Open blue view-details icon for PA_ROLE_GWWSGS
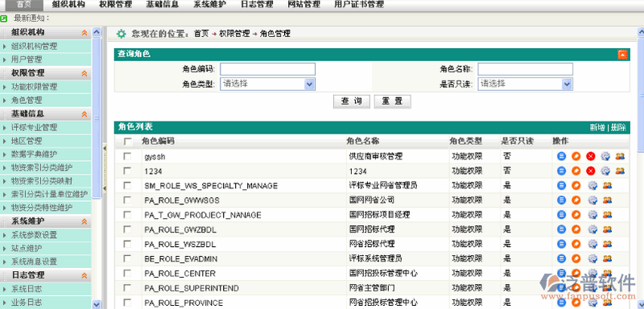Viewport: 644px width, 309px height. tap(561, 200)
